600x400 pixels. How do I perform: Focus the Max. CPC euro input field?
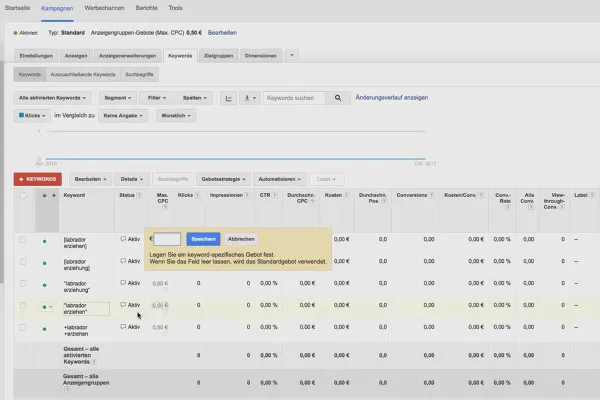(167, 239)
